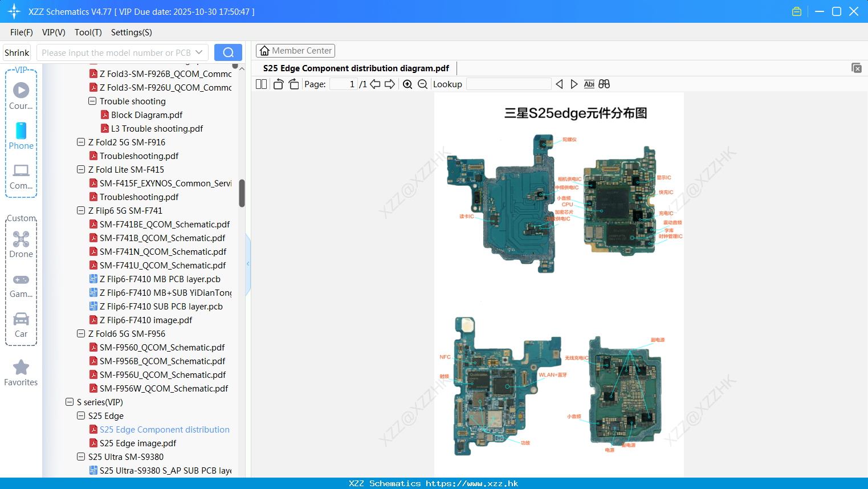Select S25 Edge Component distribution tab
Viewport: 868px width, 489px height.
(356, 68)
